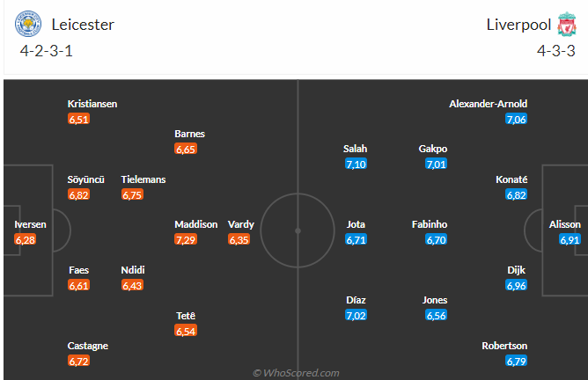Click Castagne's 6,72 rating badge

tap(78, 361)
